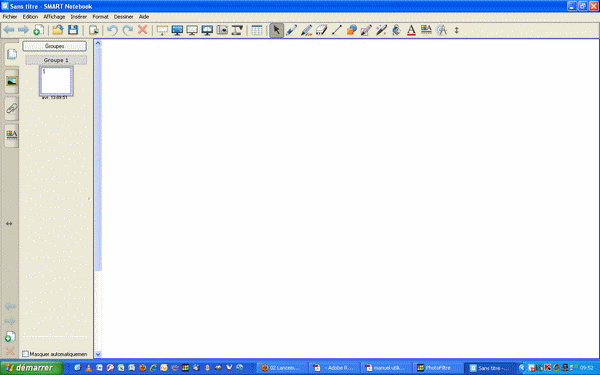
Task: Activate the Text tool with red A
Action: click(x=411, y=30)
